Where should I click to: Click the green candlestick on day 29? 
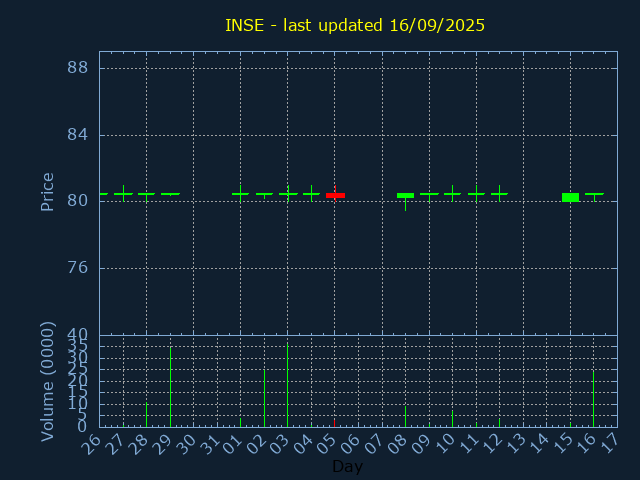click(x=171, y=194)
